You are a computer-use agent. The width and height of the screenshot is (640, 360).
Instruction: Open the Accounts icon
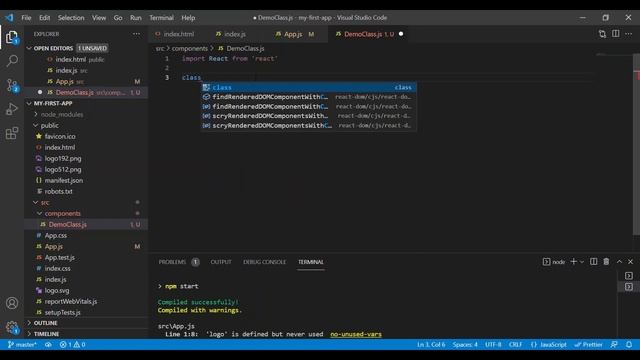pyautogui.click(x=12, y=303)
